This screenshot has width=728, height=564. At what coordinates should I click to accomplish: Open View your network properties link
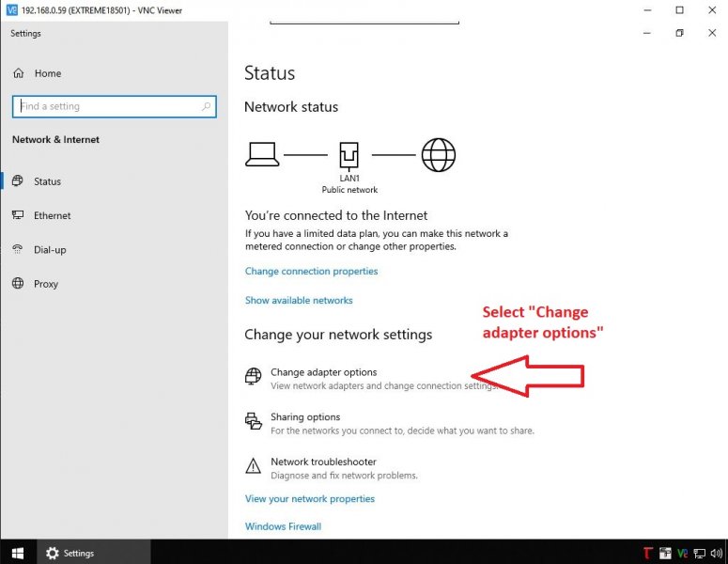coord(309,499)
